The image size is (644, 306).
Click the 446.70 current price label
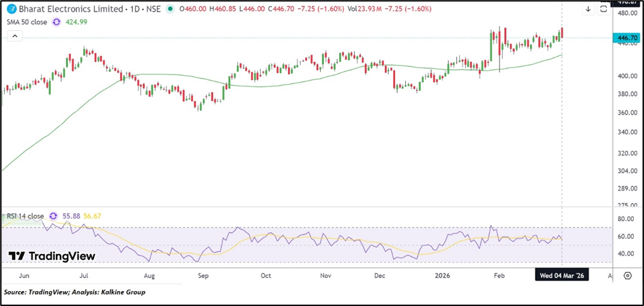[626, 38]
